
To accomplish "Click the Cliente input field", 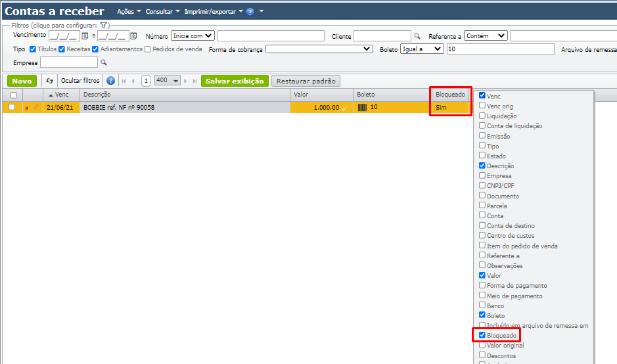I will [x=382, y=36].
